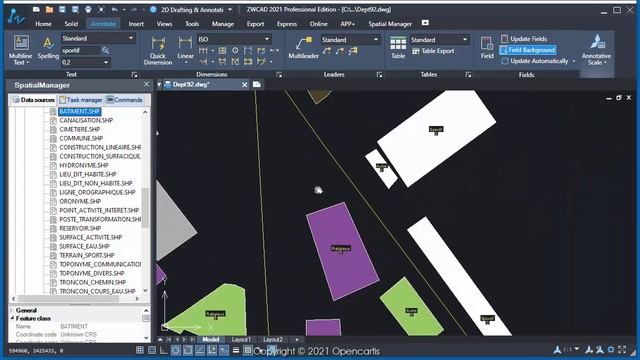This screenshot has width=640, height=360.
Task: Start the Quick Dimension tool
Action: tap(158, 51)
